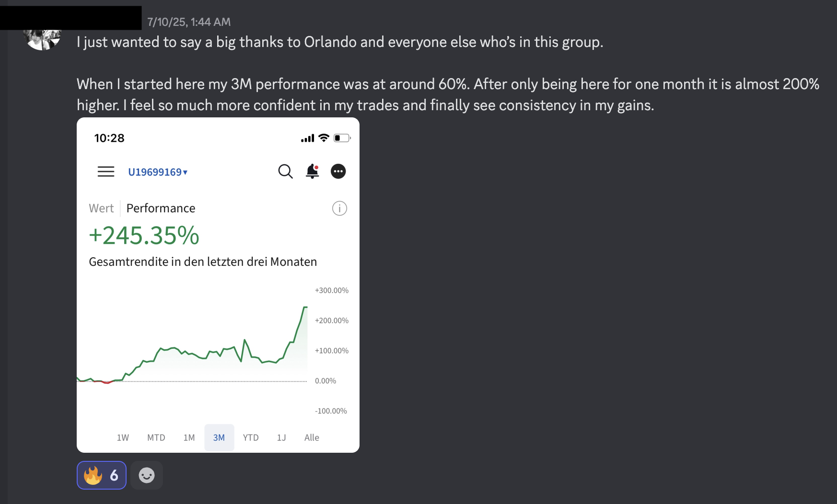Open the hamburger menu icon
837x504 pixels.
point(106,172)
